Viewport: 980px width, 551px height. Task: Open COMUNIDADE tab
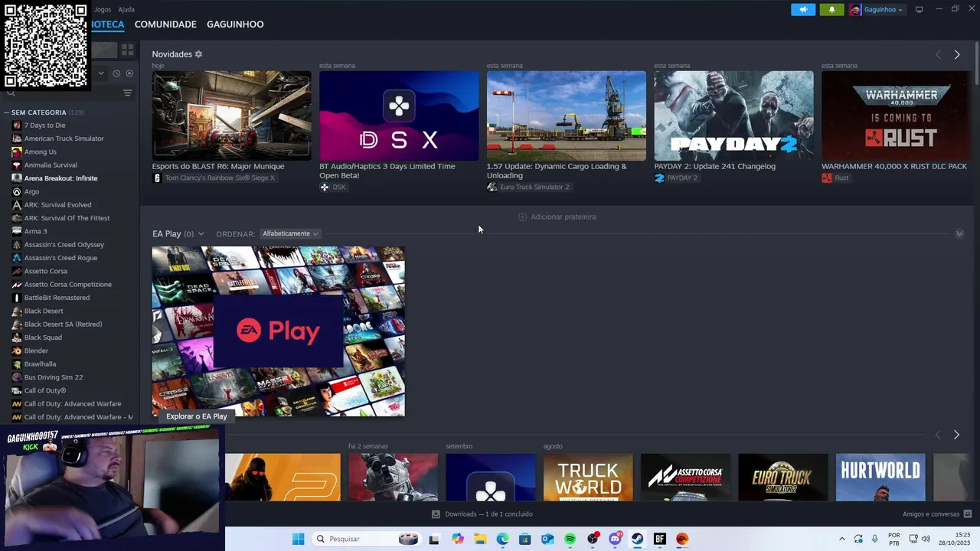165,24
